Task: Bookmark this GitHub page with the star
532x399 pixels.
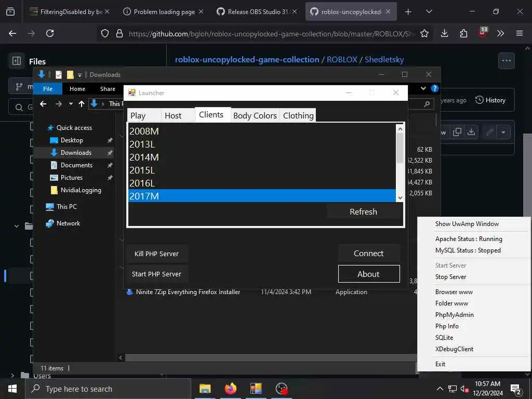Action: 424,33
